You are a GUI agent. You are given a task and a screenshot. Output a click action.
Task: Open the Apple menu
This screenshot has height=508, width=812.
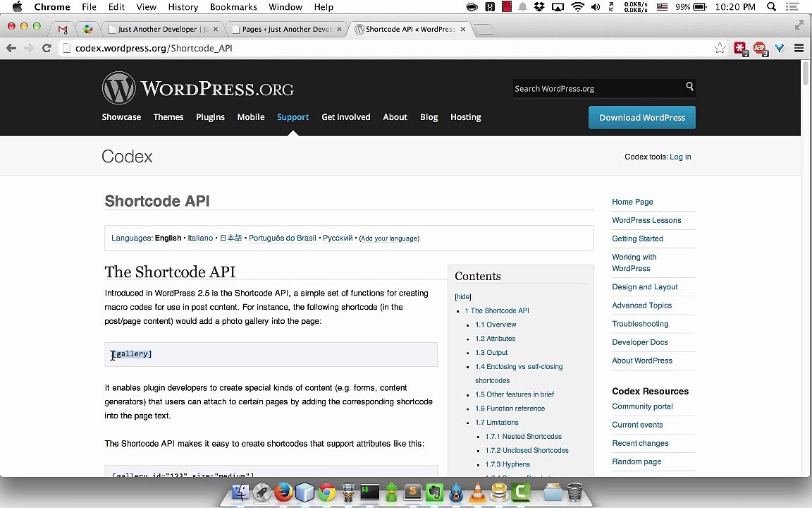(x=17, y=7)
